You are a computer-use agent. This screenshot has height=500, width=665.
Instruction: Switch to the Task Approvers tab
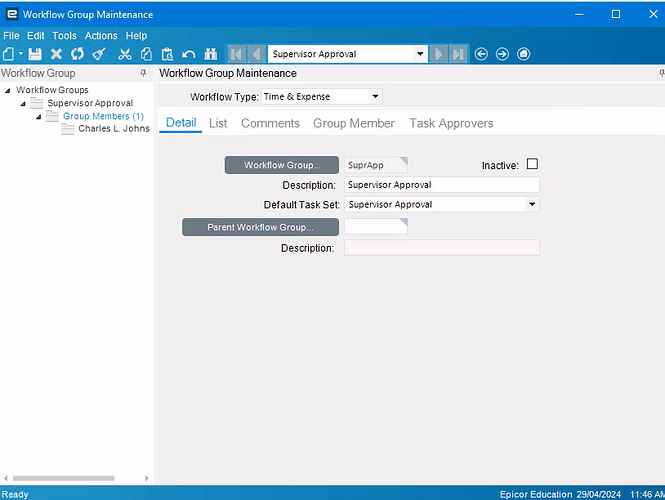[x=451, y=123]
